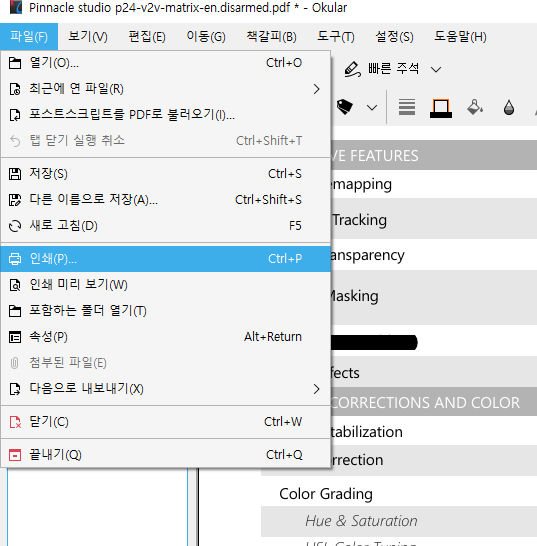
Task: Open the 편집(E) menu
Action: [x=147, y=37]
